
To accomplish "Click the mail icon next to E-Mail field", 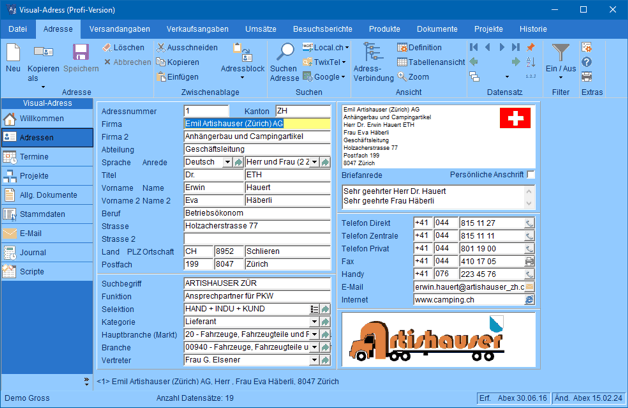I will [x=529, y=287].
